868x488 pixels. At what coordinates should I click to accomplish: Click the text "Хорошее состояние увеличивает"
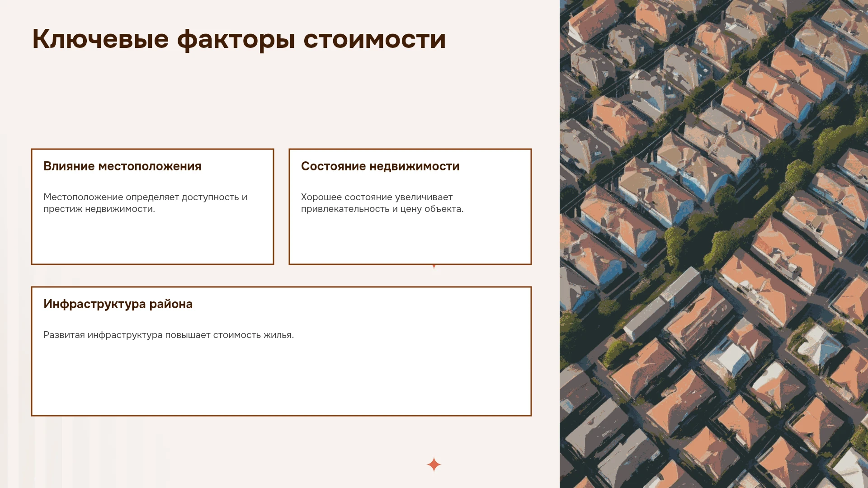pyautogui.click(x=377, y=197)
